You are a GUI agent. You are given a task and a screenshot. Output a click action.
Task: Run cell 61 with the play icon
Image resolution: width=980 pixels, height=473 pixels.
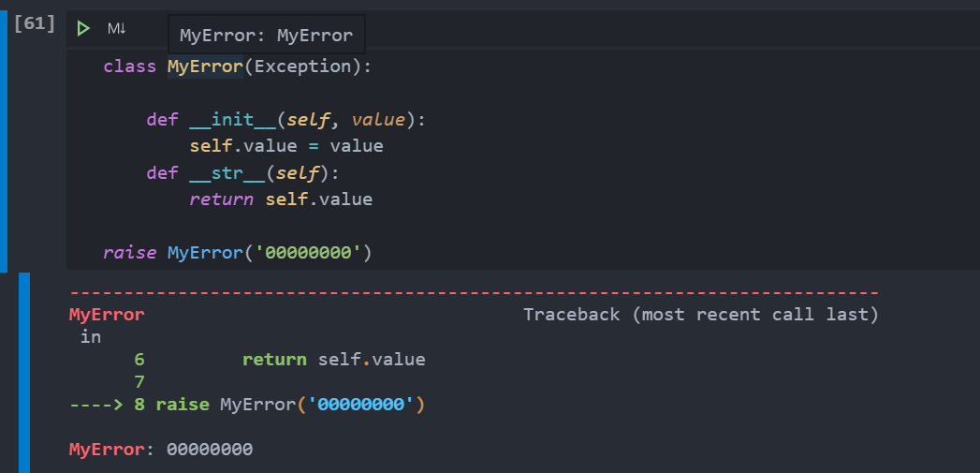pos(83,28)
